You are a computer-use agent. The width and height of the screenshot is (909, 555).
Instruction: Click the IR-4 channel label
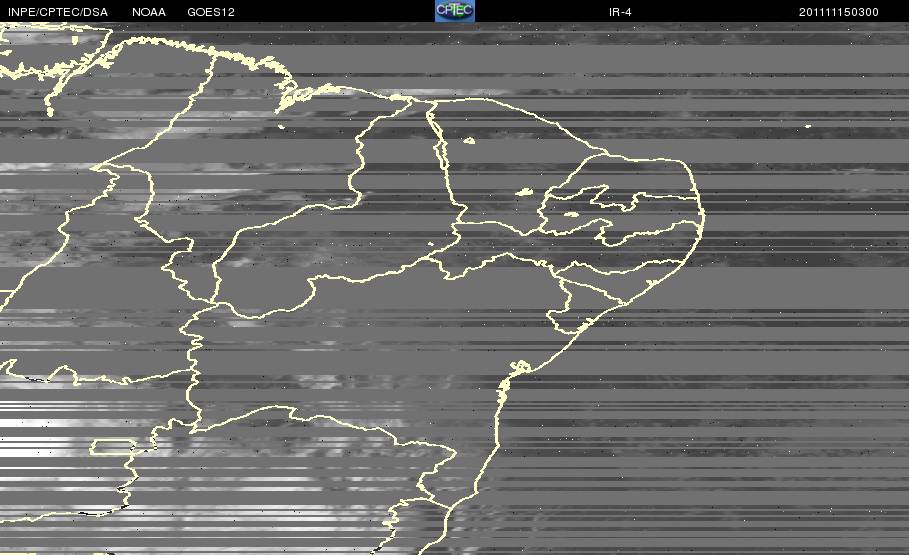pyautogui.click(x=620, y=12)
